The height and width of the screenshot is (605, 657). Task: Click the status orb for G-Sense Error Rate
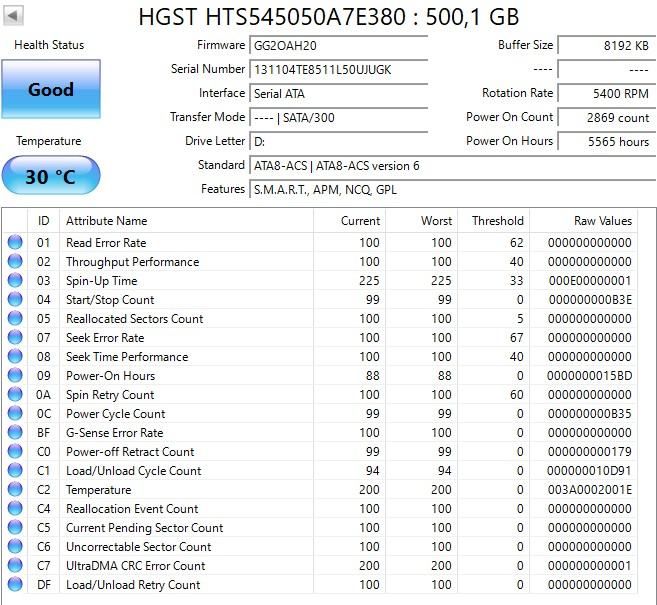click(15, 433)
